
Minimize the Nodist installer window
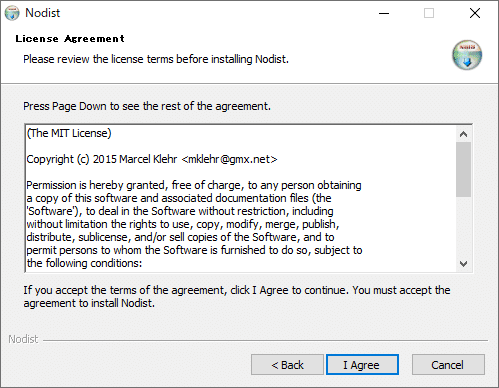[x=384, y=13]
